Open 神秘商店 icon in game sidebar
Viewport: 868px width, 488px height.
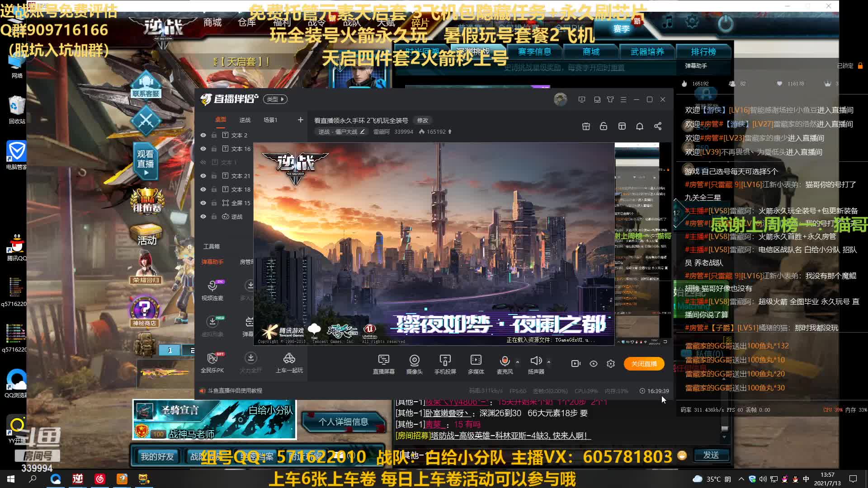pyautogui.click(x=144, y=312)
